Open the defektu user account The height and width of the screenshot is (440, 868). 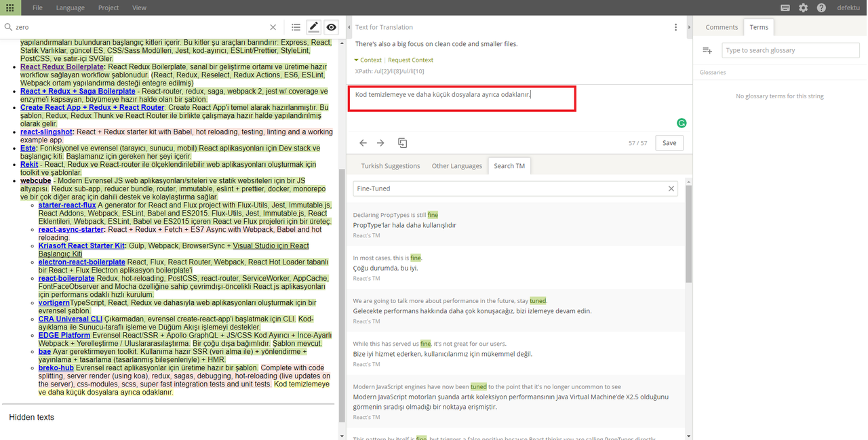click(x=848, y=7)
